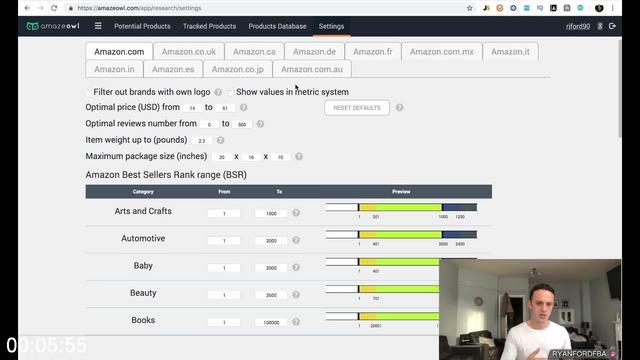Open help icon in Arts and Crafts row
Viewport: 640px width, 360px height.
click(296, 213)
